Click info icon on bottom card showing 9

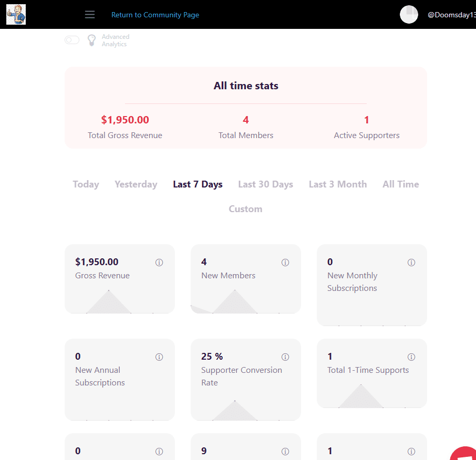coord(285,452)
